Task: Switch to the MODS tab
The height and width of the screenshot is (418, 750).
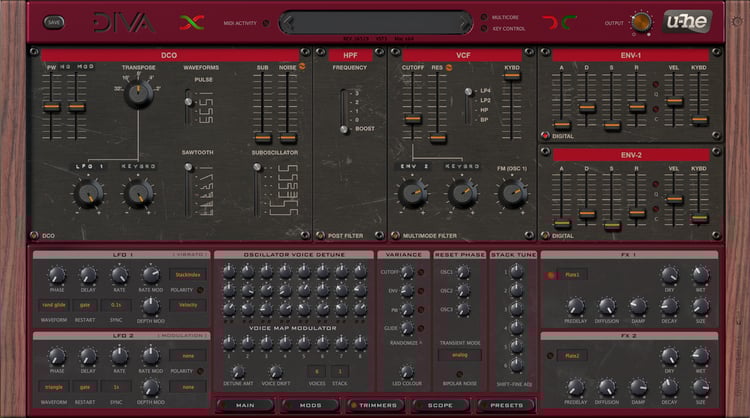Action: pos(311,405)
